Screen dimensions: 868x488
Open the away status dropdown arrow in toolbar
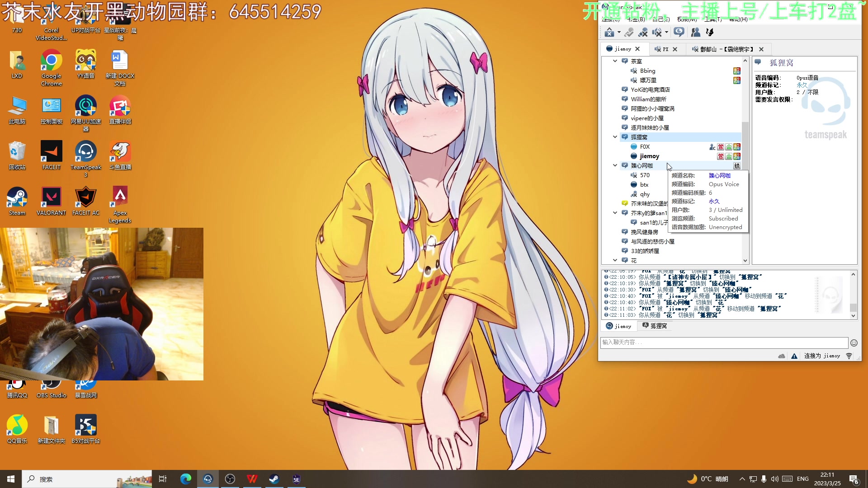click(619, 33)
